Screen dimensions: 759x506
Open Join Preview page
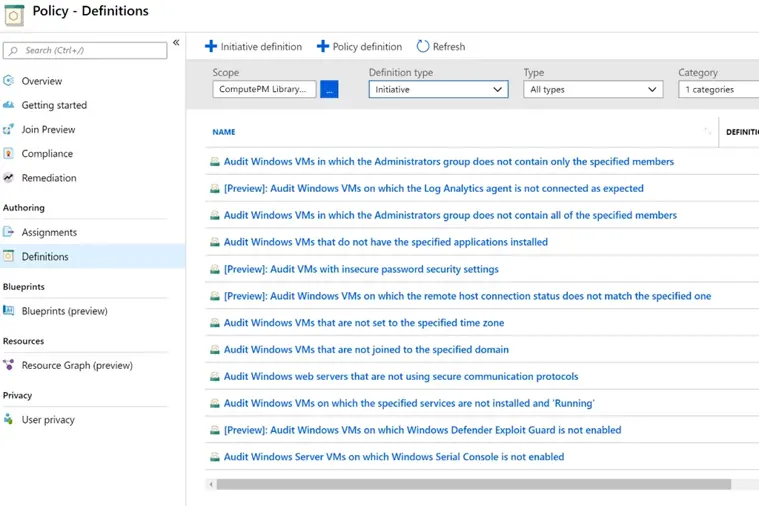pos(48,129)
